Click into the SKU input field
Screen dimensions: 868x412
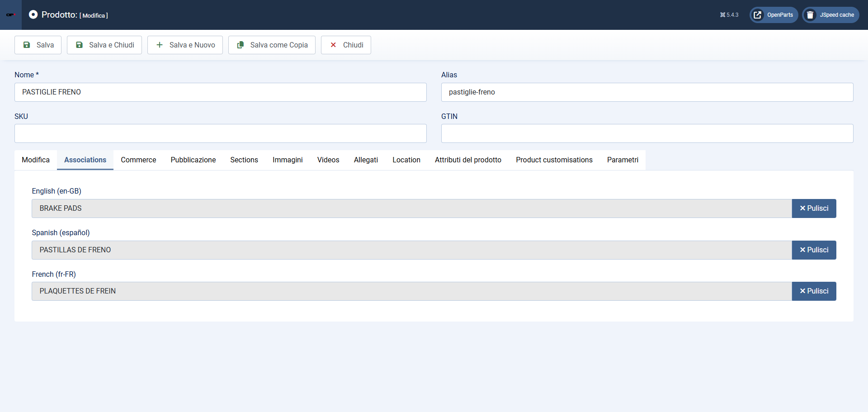[221, 133]
